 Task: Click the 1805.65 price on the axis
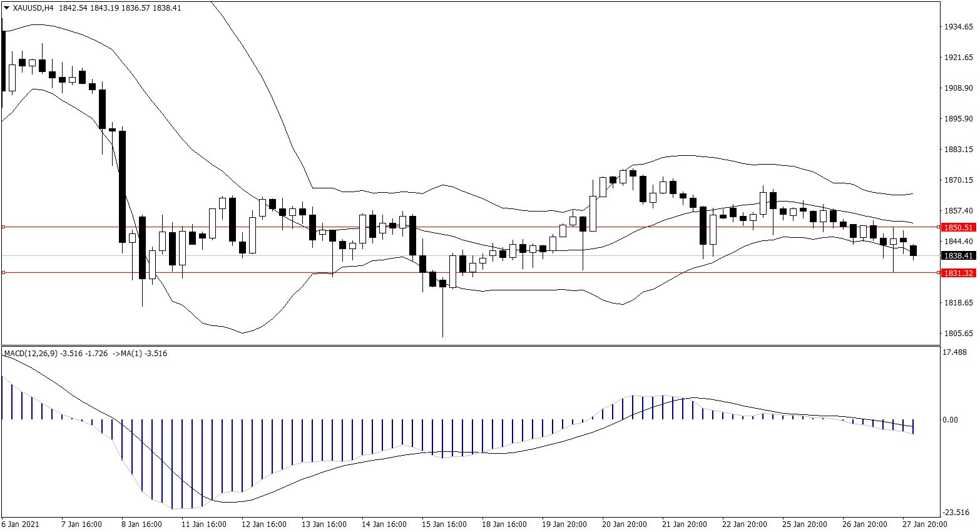tap(958, 334)
